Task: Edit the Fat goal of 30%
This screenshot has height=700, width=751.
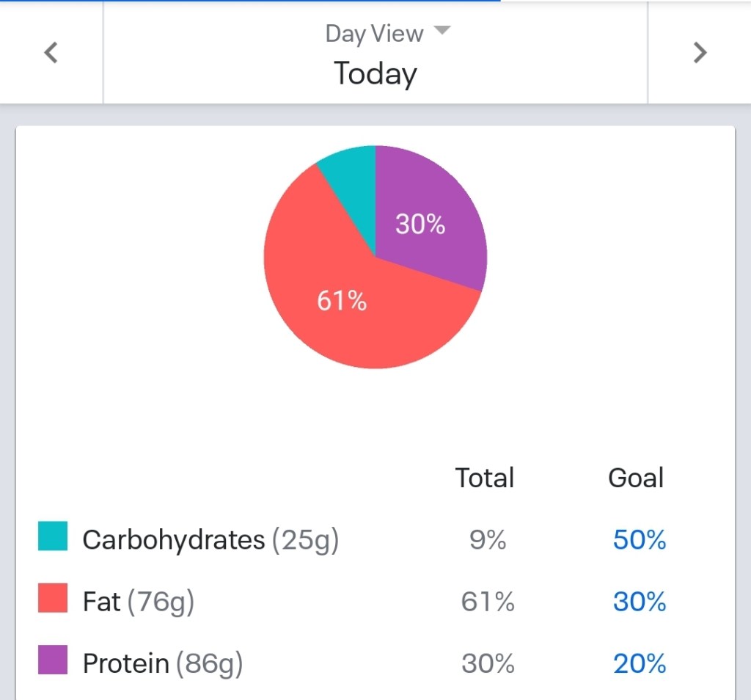Action: 640,602
